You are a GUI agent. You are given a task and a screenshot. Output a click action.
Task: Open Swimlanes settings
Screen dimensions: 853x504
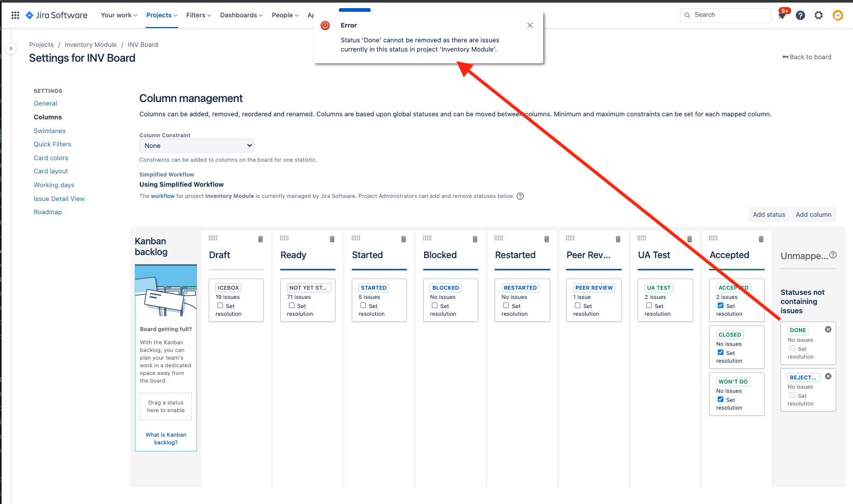[x=50, y=131]
